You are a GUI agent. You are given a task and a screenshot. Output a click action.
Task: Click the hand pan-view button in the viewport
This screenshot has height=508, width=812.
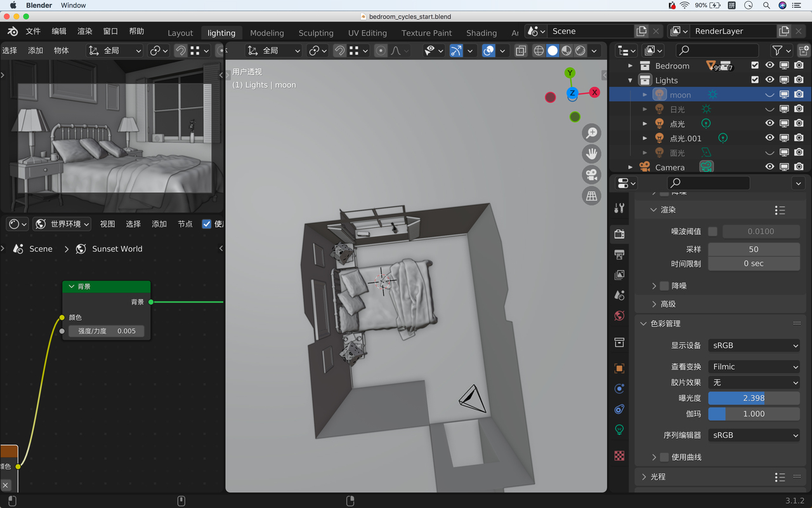(591, 154)
